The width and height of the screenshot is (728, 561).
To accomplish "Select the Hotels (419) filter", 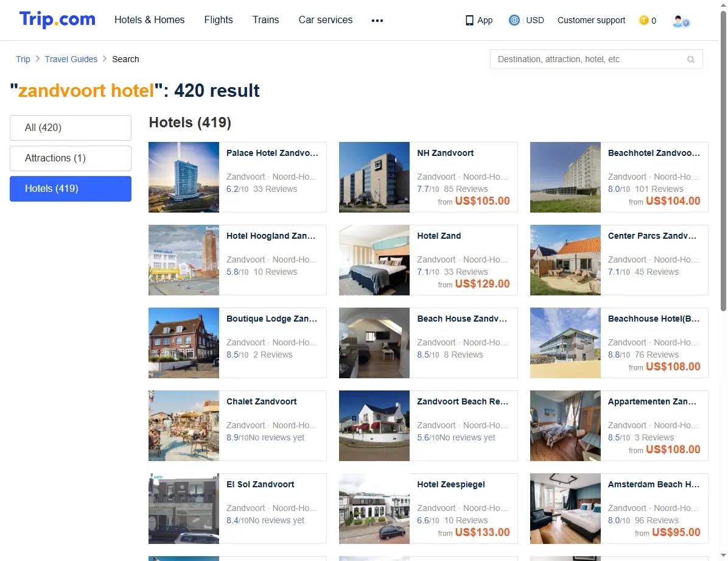I will [x=71, y=189].
